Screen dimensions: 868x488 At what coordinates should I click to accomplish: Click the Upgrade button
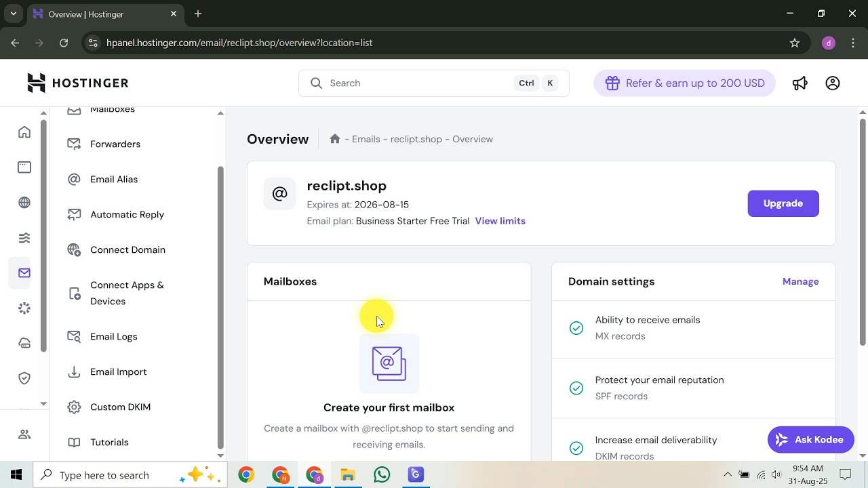point(783,203)
